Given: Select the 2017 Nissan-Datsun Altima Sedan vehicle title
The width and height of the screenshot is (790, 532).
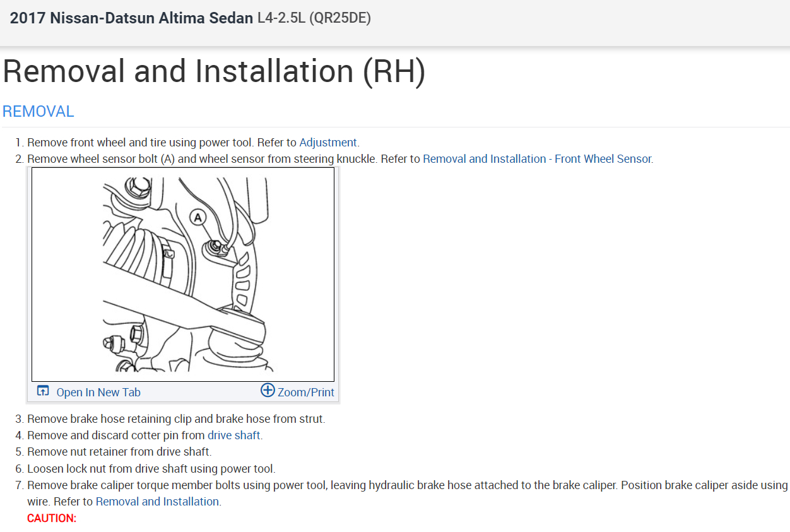Looking at the screenshot, I should click(132, 18).
